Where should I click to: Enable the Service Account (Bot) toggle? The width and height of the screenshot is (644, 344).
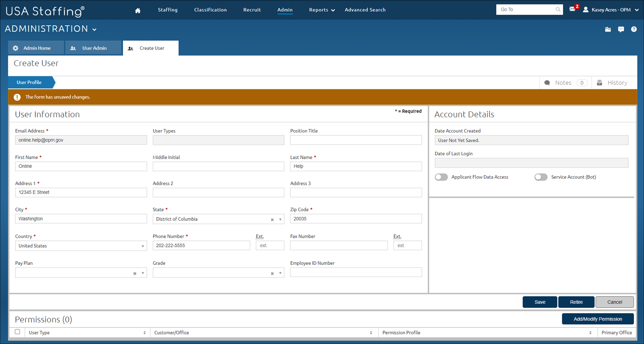click(x=541, y=177)
